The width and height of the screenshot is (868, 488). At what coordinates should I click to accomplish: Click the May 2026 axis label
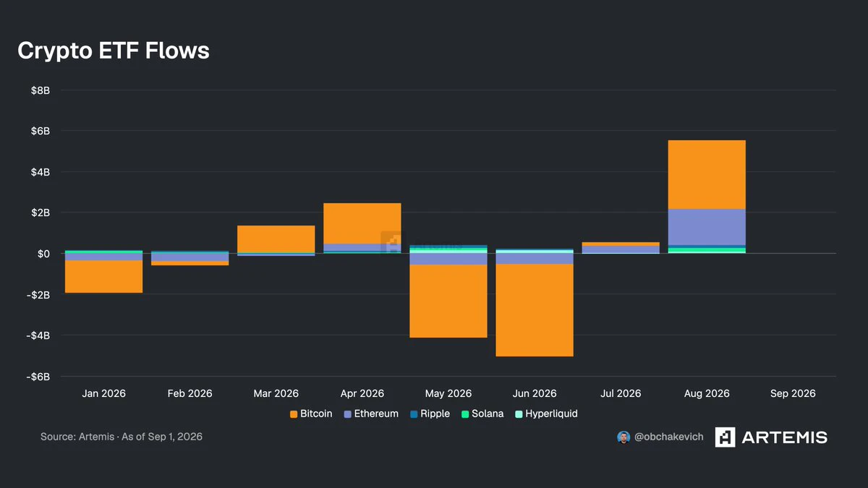(448, 394)
